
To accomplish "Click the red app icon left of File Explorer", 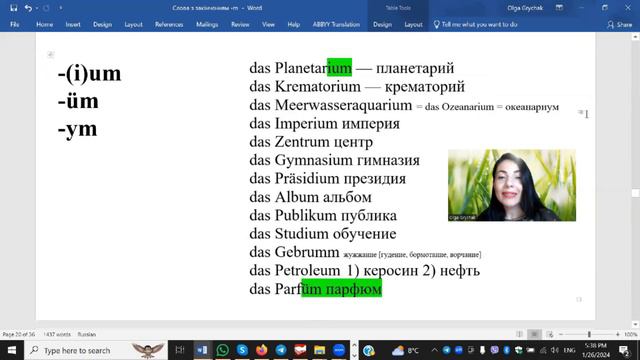I will coord(300,350).
